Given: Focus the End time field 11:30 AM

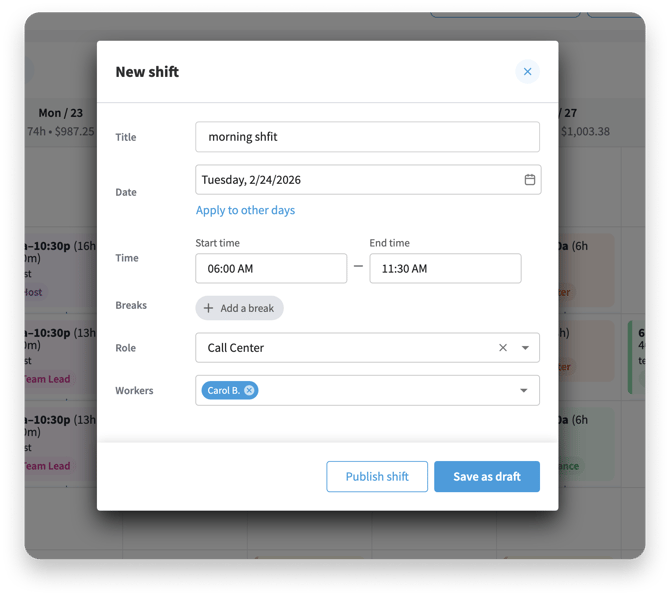Looking at the screenshot, I should (445, 268).
